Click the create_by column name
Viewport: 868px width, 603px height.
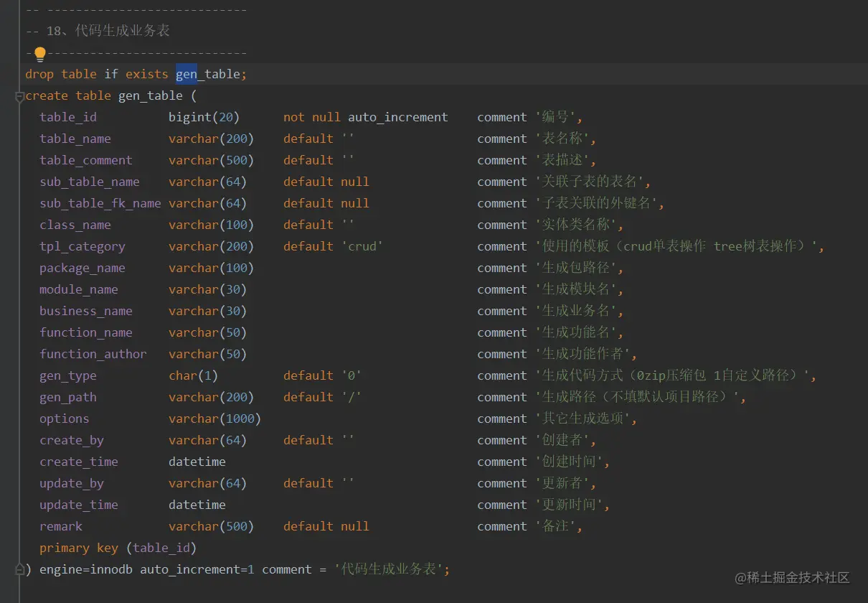72,440
